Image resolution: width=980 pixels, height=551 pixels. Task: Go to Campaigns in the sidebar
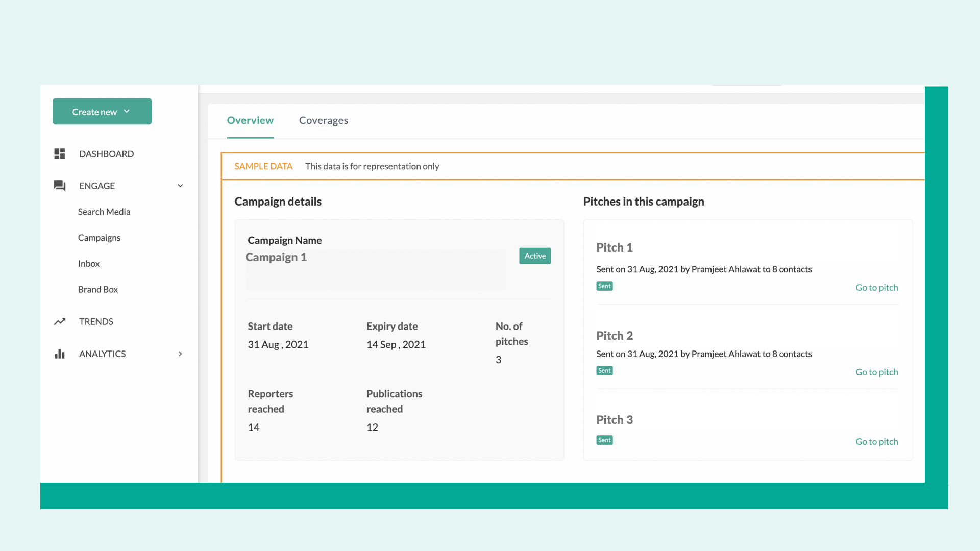(x=99, y=238)
